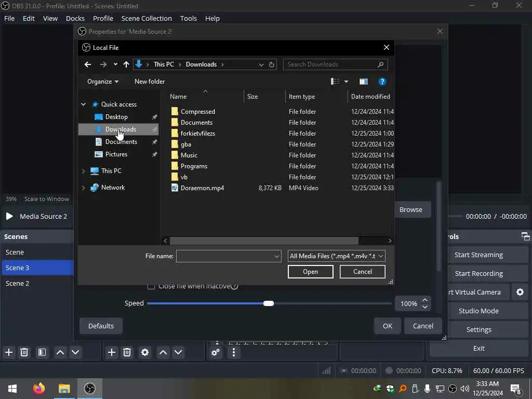
Task: Click the Defaults button
Action: point(101,326)
